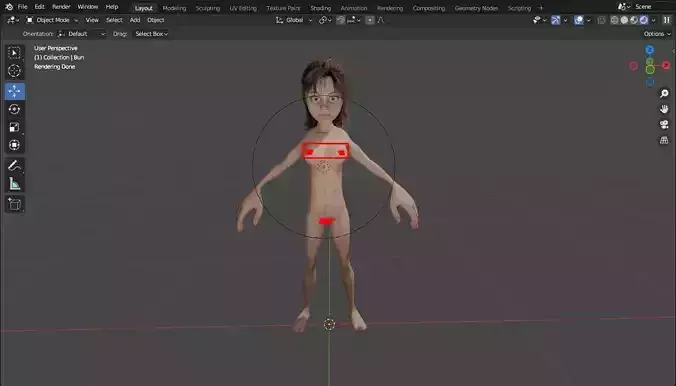Click the transform pivot point link icon
The width and height of the screenshot is (676, 386).
[x=325, y=20]
